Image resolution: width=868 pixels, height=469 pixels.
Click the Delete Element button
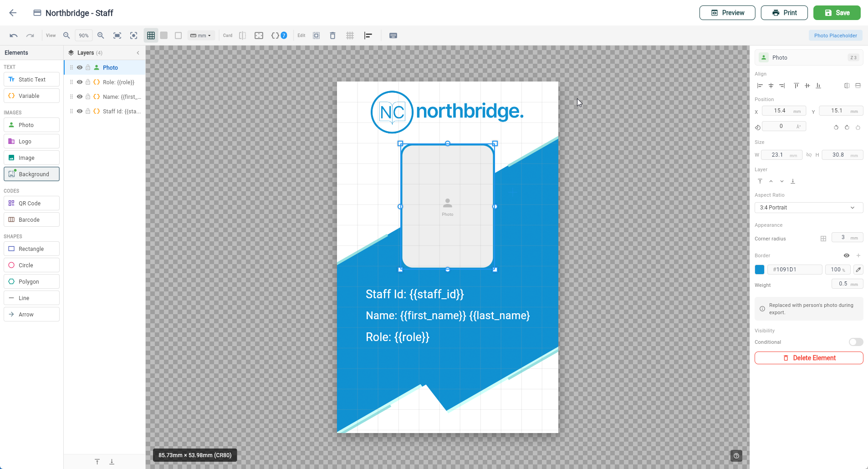tap(808, 358)
